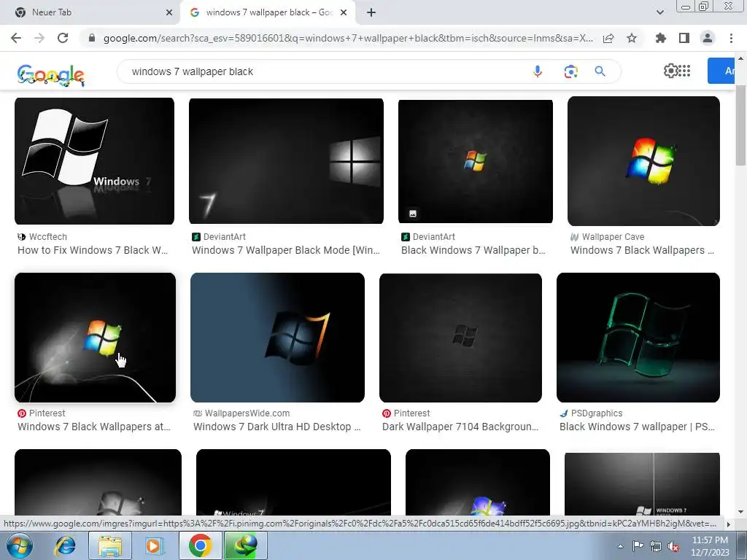Open the Chrome profile avatar
Viewport: 747px width, 560px height.
708,38
